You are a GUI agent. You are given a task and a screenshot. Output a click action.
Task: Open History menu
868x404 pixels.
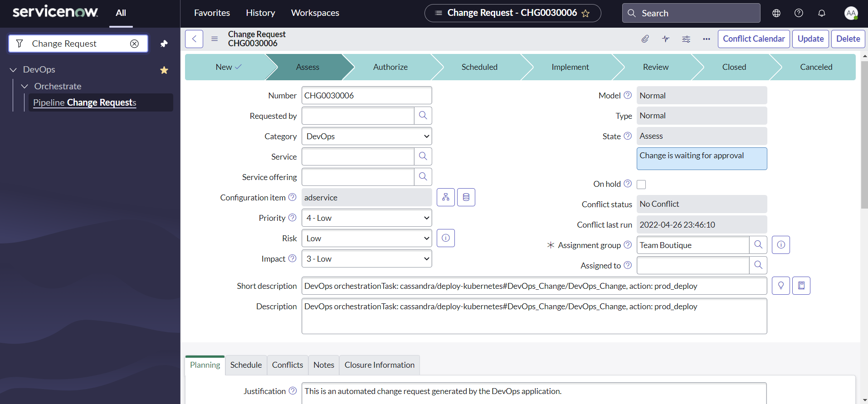260,13
